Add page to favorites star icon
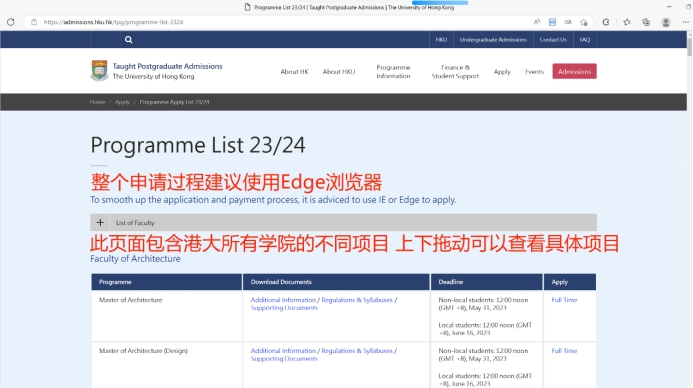The width and height of the screenshot is (693, 388). (584, 22)
